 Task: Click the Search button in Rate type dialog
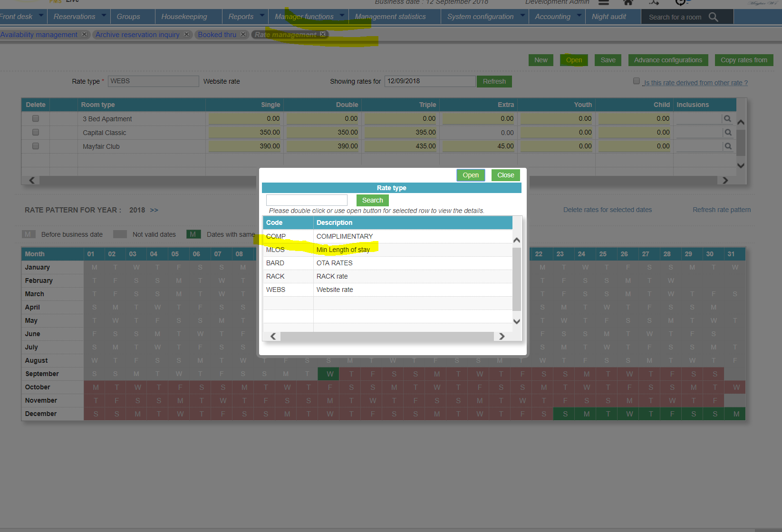click(x=373, y=200)
